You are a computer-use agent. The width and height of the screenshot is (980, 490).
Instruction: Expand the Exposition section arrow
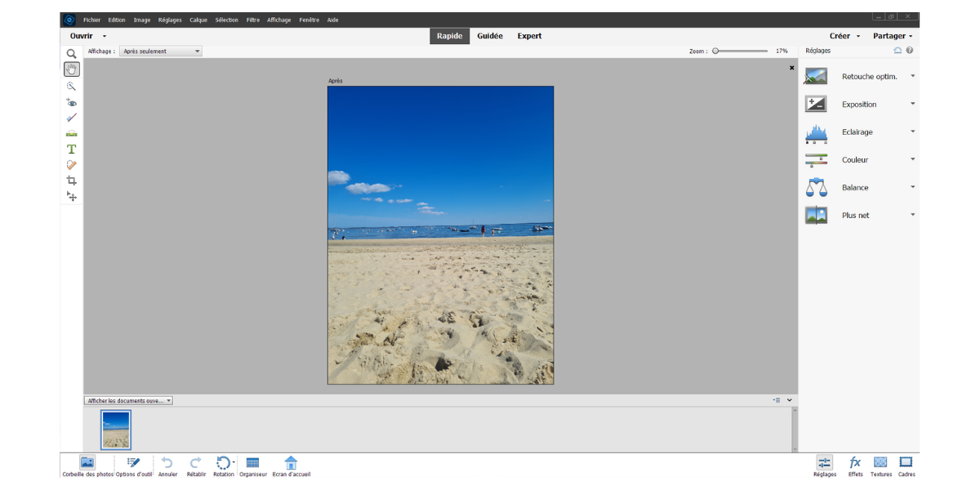912,104
